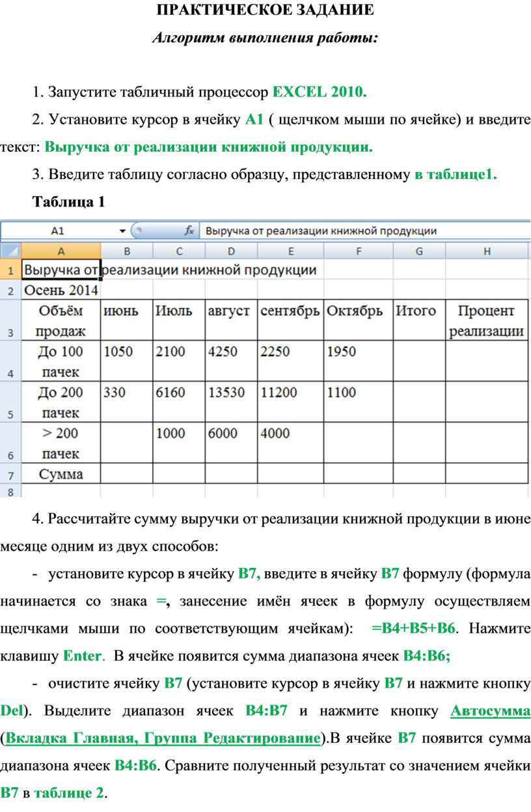This screenshot has width=531, height=812.
Task: Click the "Июль" header cell
Action: coord(179,320)
